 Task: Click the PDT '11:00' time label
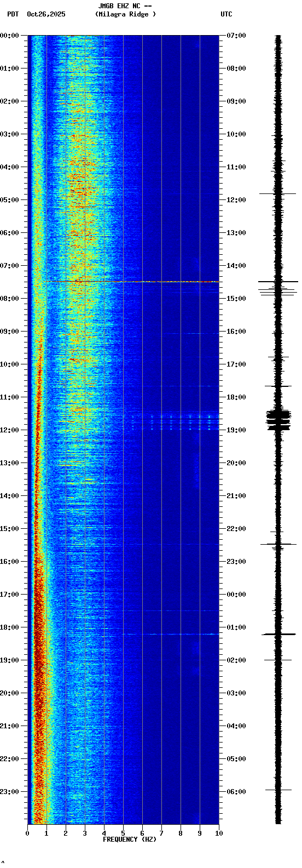tap(9, 397)
